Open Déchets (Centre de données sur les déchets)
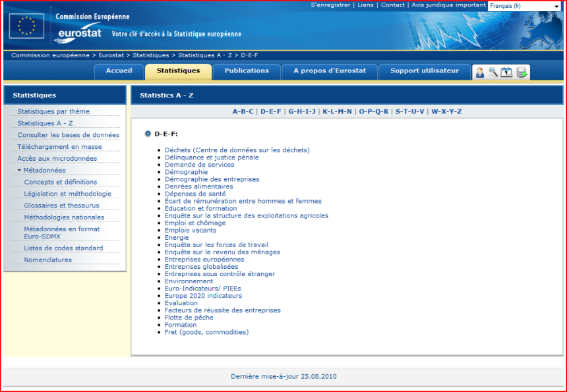 coord(237,150)
